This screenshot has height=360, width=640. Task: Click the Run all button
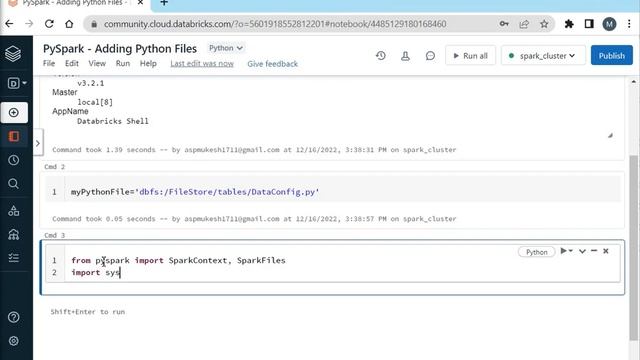tap(470, 56)
